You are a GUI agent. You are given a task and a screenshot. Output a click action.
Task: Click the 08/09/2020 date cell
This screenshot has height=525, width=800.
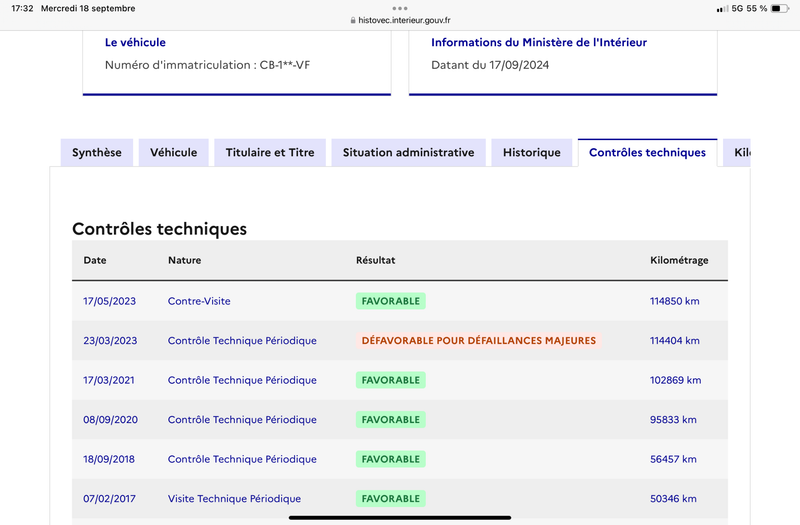pyautogui.click(x=111, y=419)
